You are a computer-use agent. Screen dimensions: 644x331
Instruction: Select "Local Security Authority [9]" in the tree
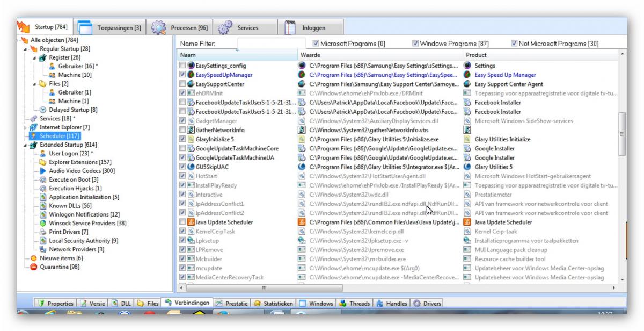(84, 241)
